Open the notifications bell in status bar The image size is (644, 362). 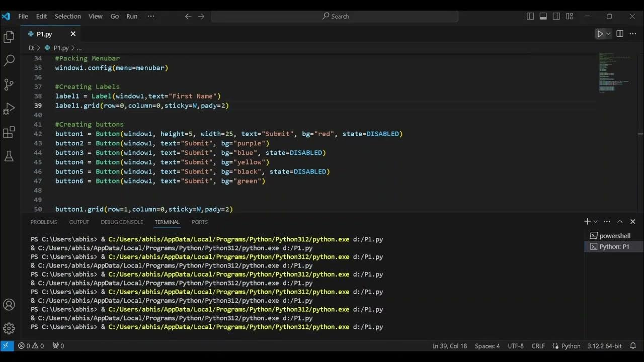click(633, 346)
